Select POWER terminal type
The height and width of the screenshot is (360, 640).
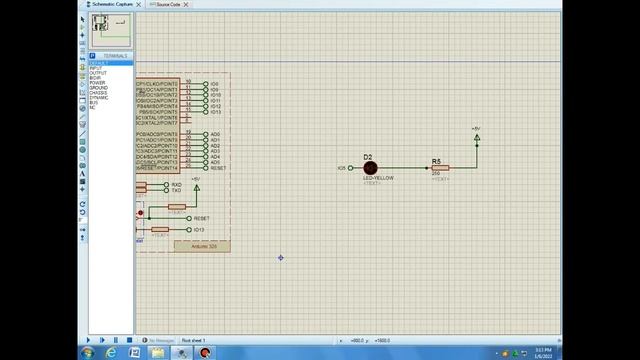point(97,83)
